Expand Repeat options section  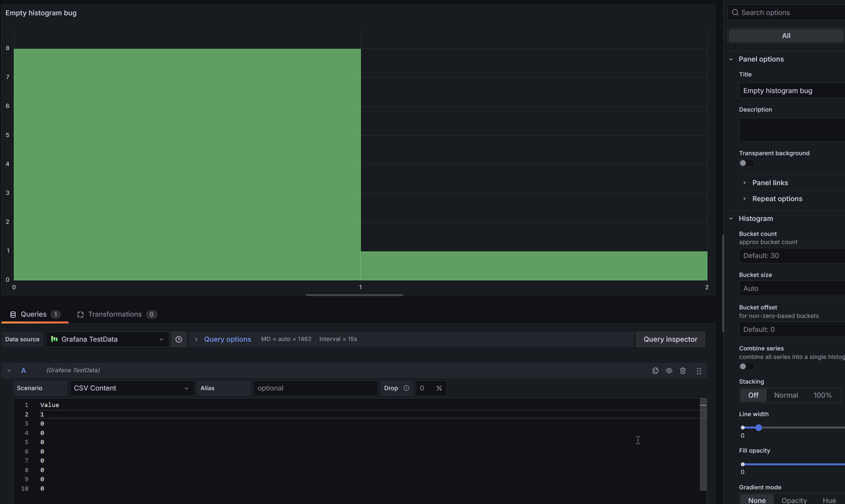(744, 199)
